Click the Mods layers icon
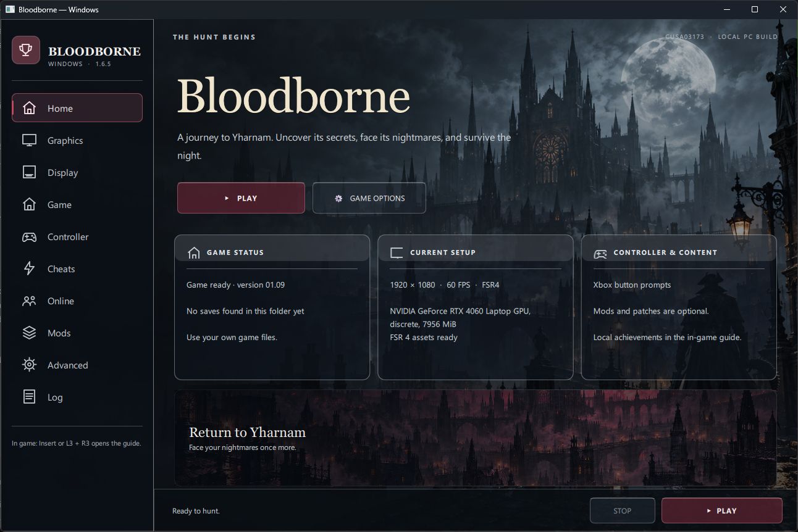Viewport: 798px width, 532px height. click(29, 333)
